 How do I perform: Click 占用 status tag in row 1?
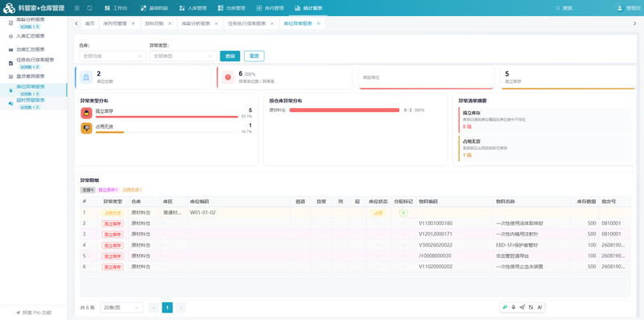point(378,213)
